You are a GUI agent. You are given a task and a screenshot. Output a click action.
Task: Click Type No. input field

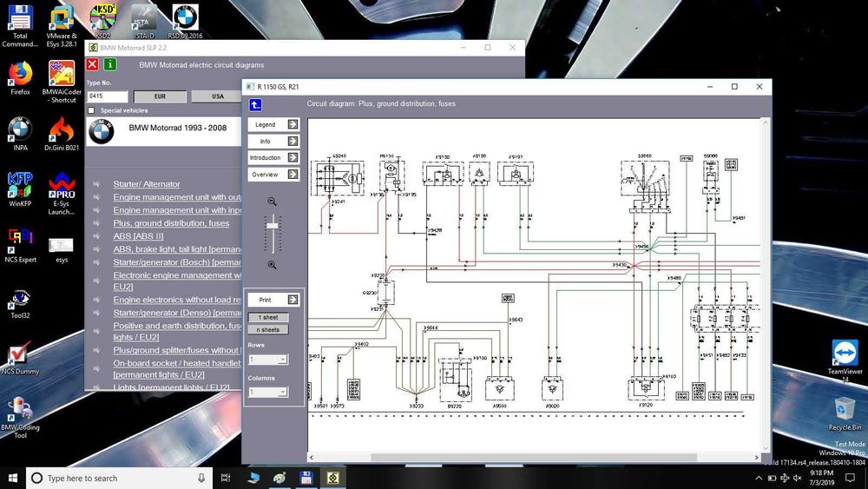coord(108,96)
